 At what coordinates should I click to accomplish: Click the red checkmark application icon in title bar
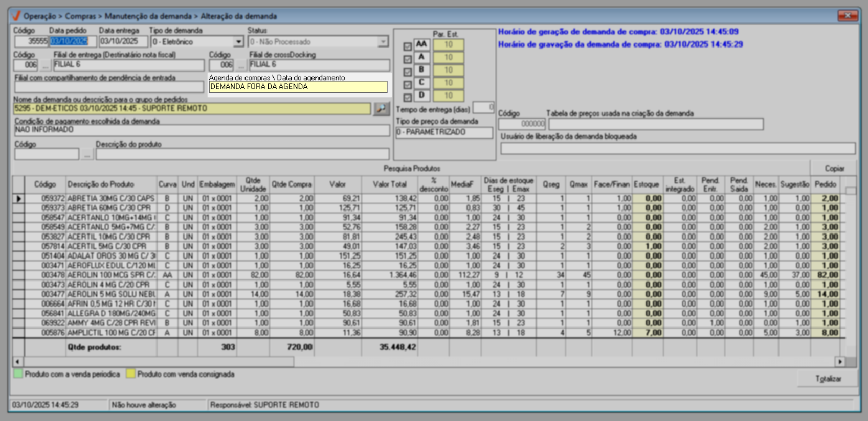pos(16,16)
